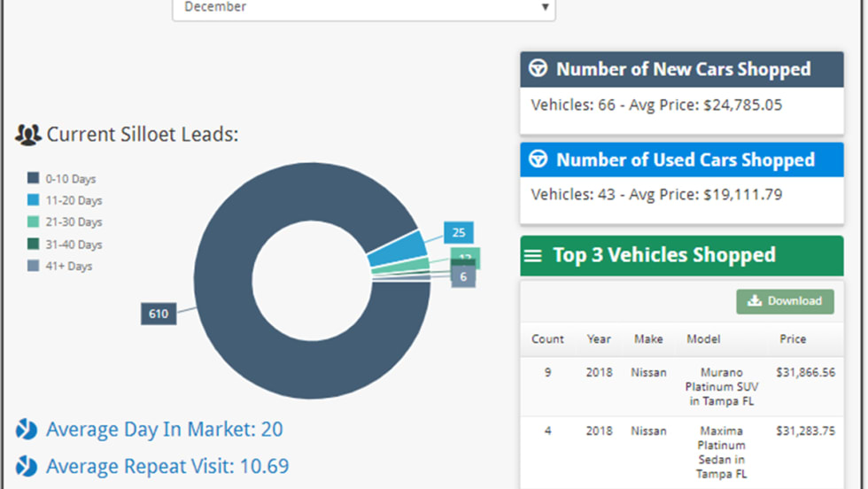
Task: Click pie icon beside Average Day In Market
Action: (27, 430)
